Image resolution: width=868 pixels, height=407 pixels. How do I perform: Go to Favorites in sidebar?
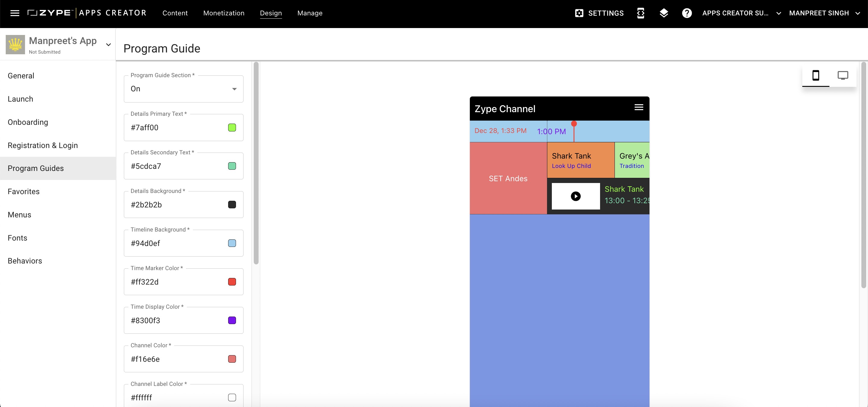pos(58,191)
